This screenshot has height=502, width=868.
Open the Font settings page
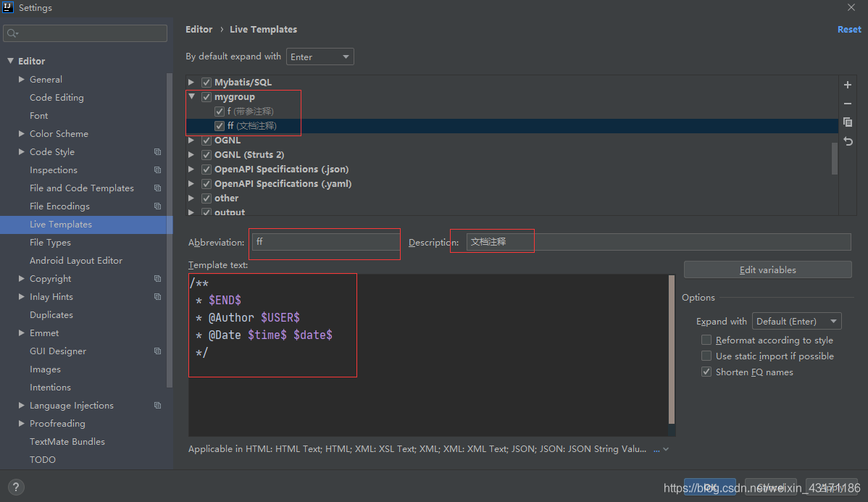[x=38, y=116]
